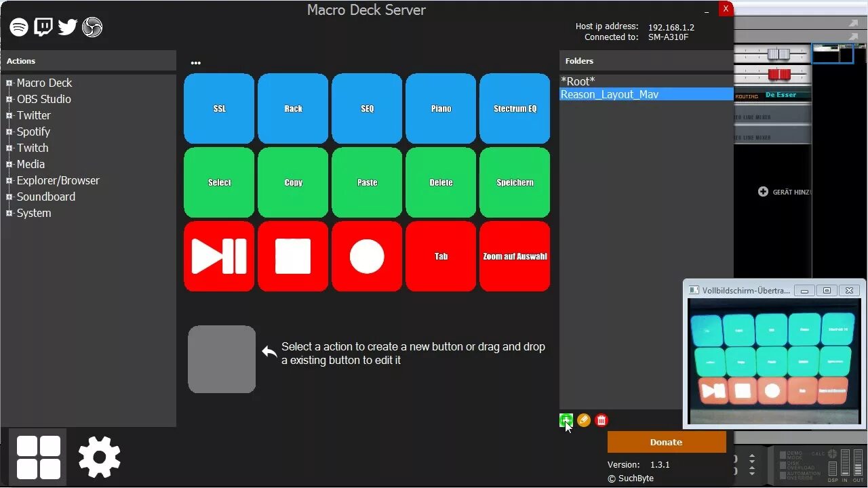Open the settings gear icon
This screenshot has height=488, width=868.
(99, 457)
